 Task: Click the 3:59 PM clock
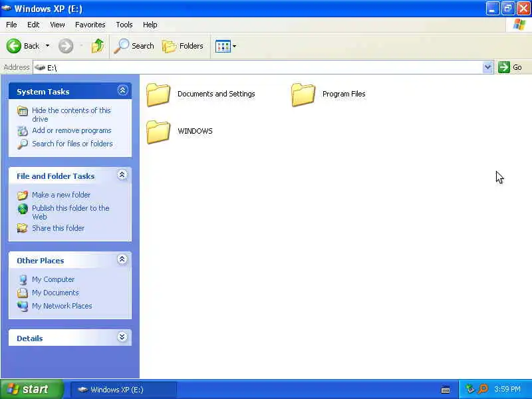coord(507,389)
